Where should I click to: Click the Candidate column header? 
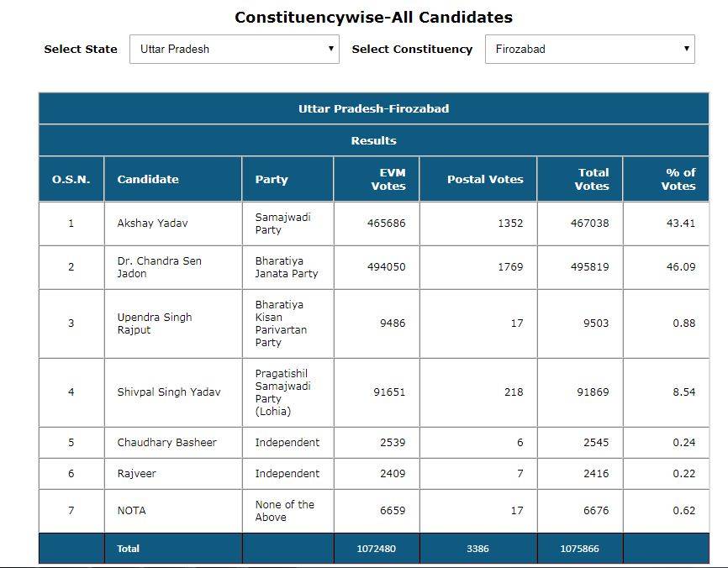pyautogui.click(x=148, y=179)
